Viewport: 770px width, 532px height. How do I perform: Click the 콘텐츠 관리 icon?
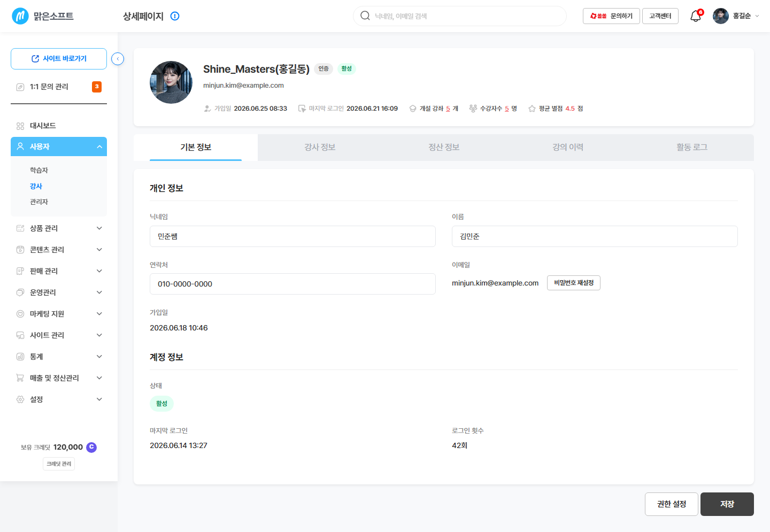tap(20, 250)
